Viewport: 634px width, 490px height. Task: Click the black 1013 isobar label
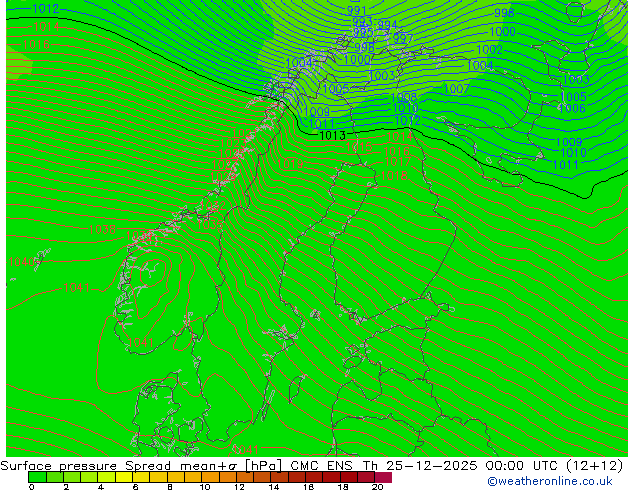click(x=332, y=135)
